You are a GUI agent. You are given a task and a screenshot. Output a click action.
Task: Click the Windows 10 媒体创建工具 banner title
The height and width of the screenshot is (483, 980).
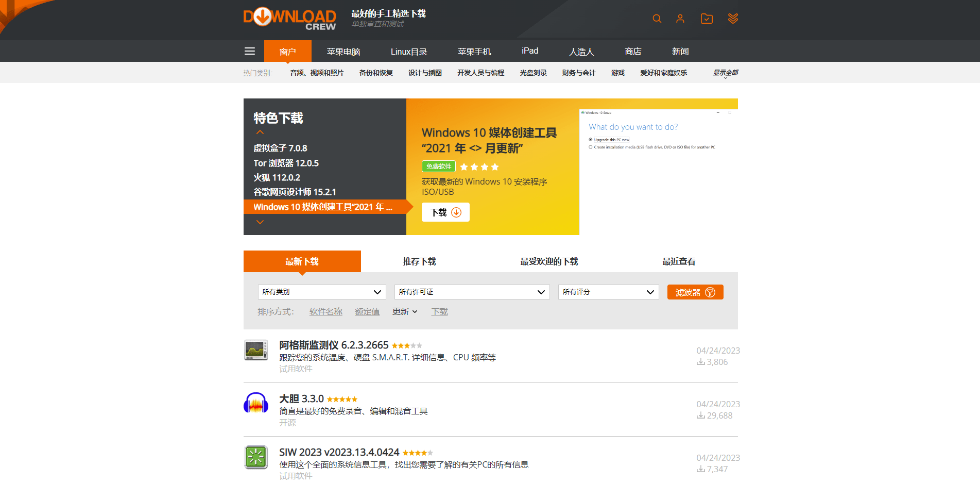tap(489, 140)
